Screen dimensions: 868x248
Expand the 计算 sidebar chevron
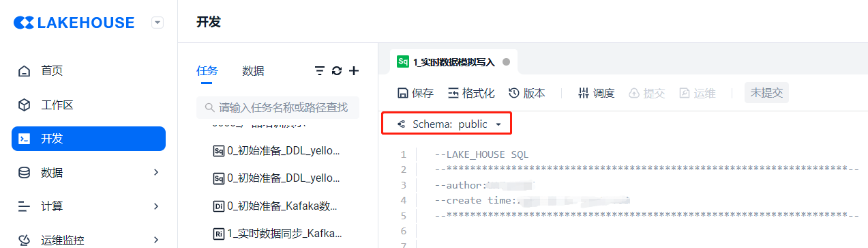[x=156, y=206]
